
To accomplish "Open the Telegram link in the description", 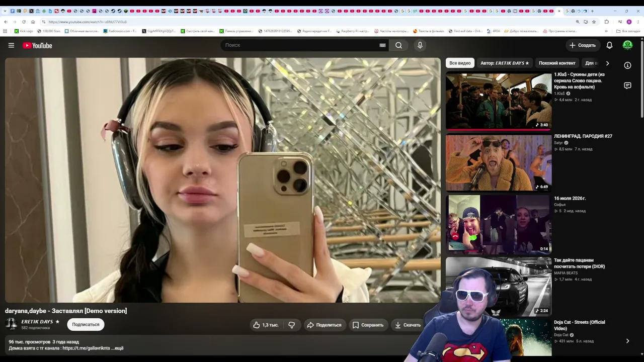I will [86, 348].
